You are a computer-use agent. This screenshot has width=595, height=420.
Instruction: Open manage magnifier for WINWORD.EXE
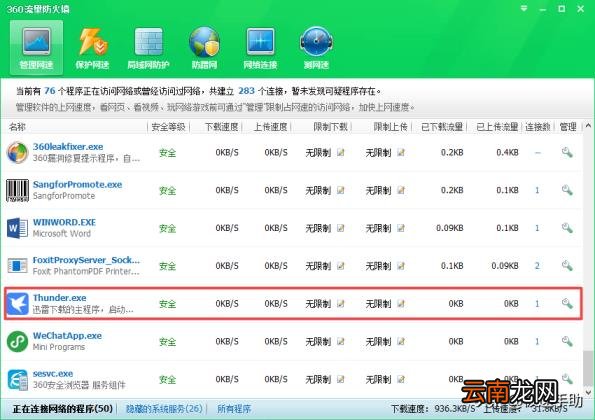pos(567,228)
